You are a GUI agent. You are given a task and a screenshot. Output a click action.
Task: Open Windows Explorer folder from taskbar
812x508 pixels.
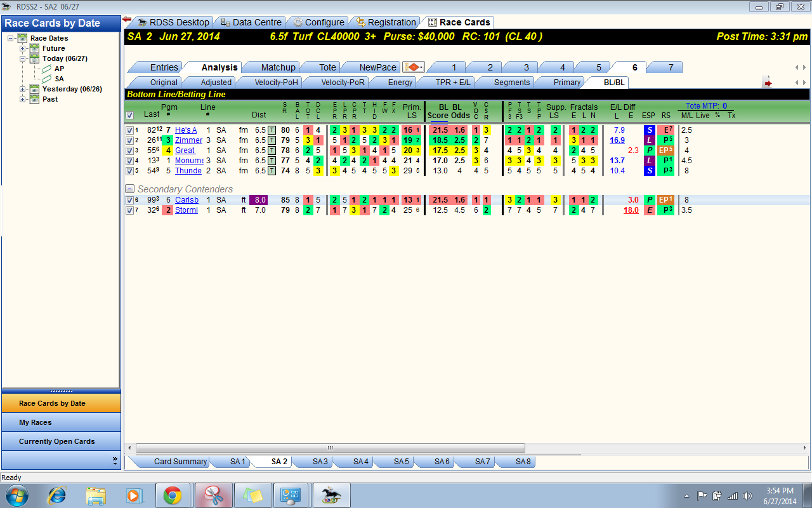point(96,495)
